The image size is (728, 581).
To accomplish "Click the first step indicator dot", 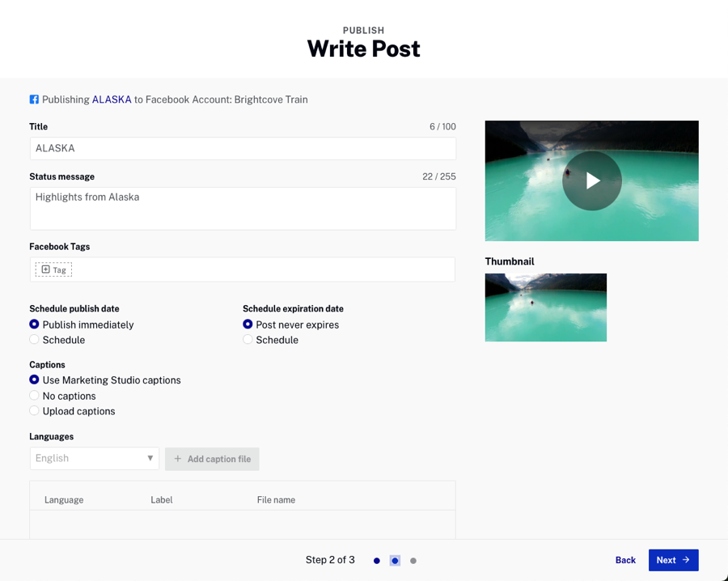I will coord(377,561).
